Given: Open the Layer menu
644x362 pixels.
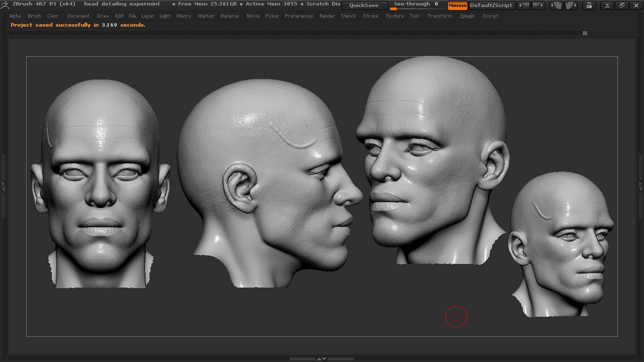Looking at the screenshot, I should point(148,16).
